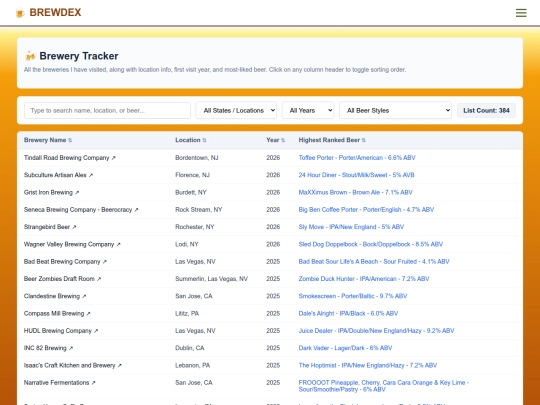Click the Brewery Tracker clinking mugs icon
The image size is (540, 405).
[30, 56]
